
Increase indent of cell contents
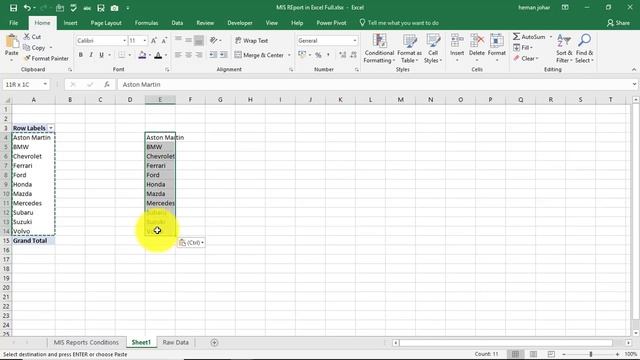click(223, 55)
